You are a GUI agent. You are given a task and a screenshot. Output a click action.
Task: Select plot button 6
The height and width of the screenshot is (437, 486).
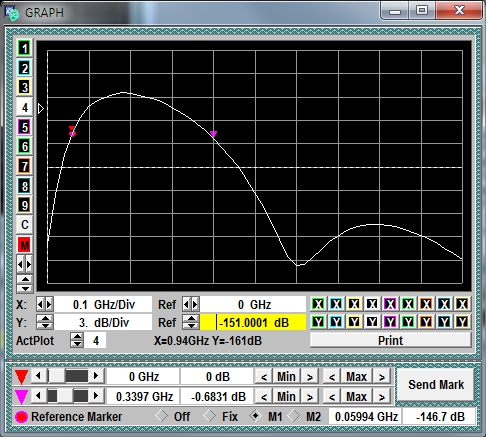[24, 146]
